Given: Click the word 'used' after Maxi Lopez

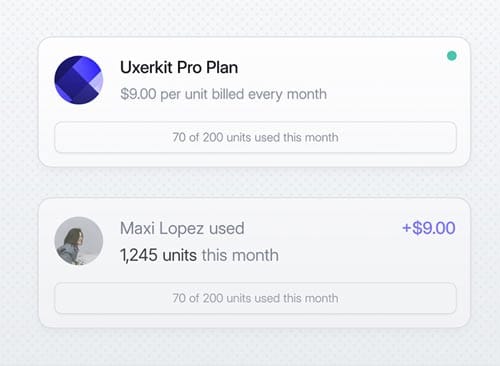Looking at the screenshot, I should point(227,229).
